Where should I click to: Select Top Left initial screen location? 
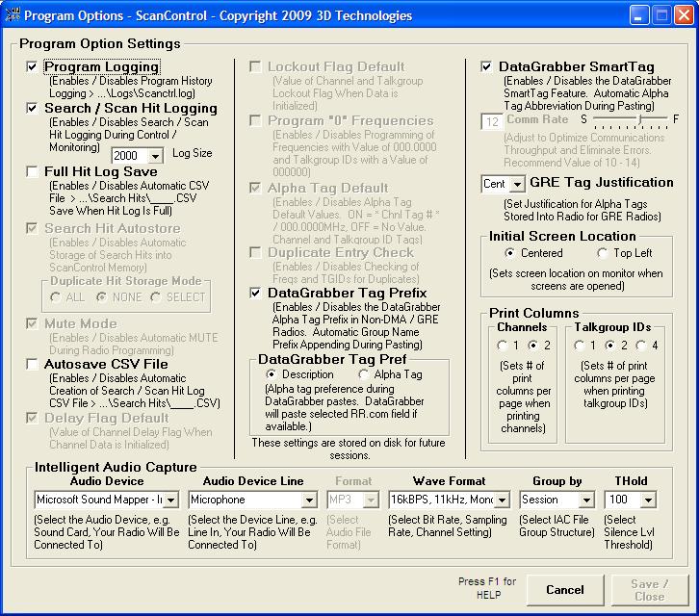[603, 253]
